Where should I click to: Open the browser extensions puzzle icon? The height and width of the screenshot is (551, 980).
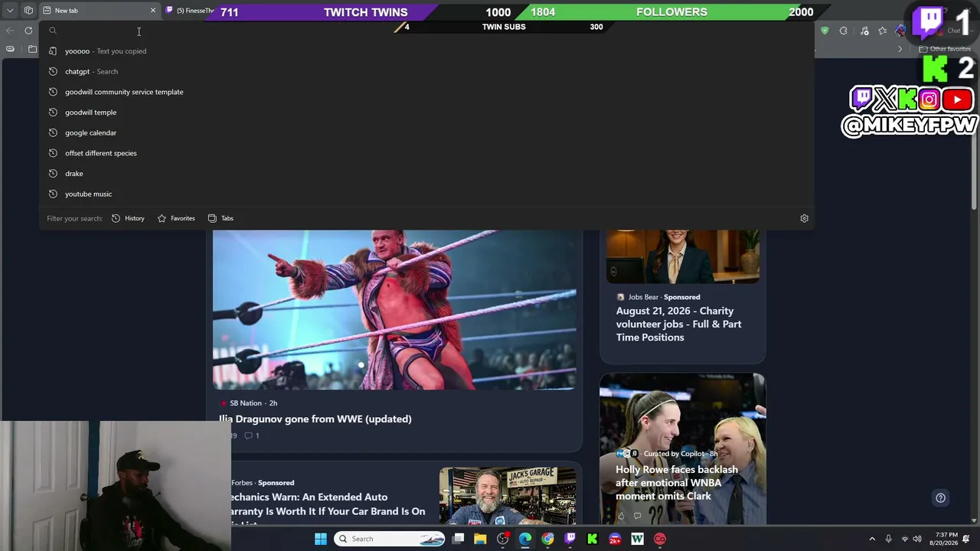[x=844, y=31]
